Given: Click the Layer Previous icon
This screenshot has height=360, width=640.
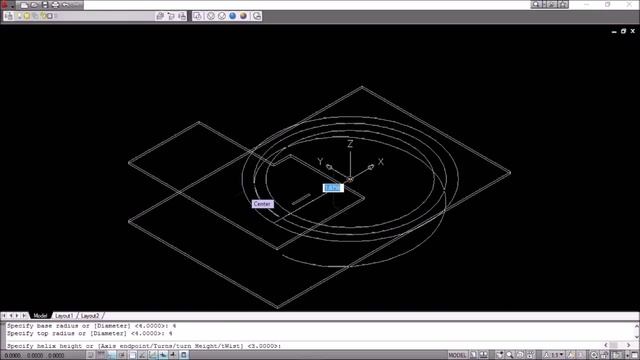Looking at the screenshot, I should (x=171, y=16).
